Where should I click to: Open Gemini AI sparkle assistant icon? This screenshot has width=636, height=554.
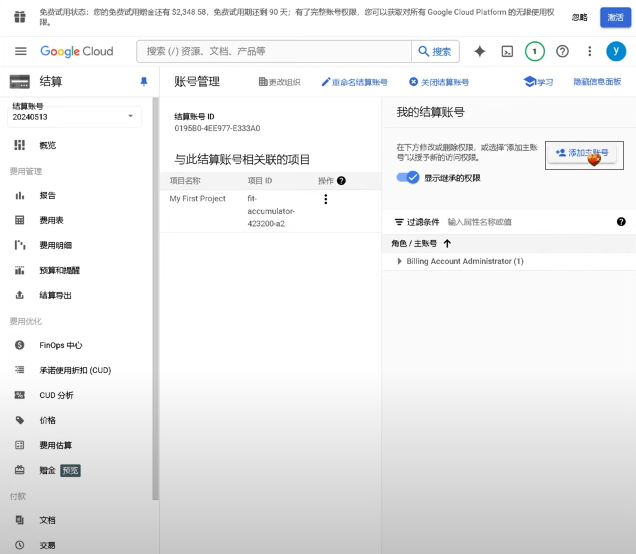[479, 51]
